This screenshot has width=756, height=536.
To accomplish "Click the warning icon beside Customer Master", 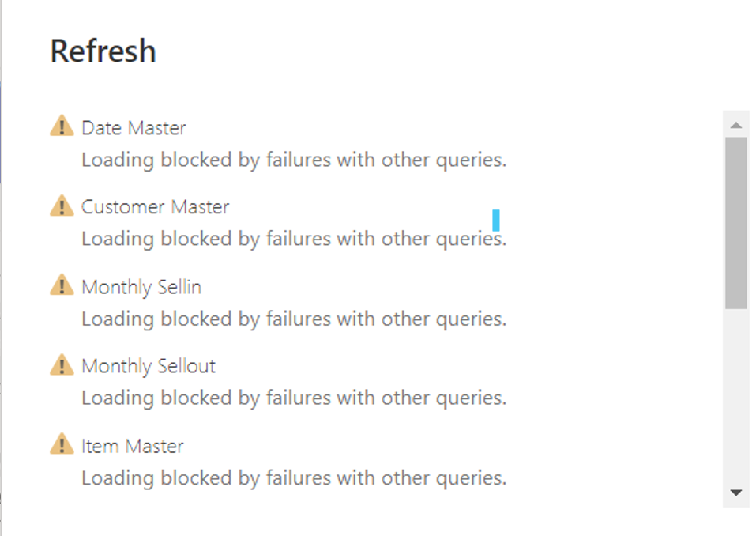I will (x=62, y=206).
